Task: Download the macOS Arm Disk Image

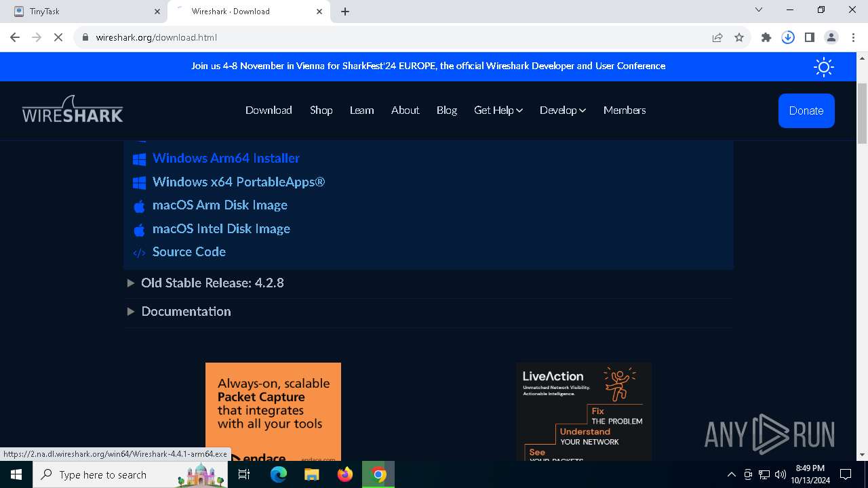Action: coord(220,205)
